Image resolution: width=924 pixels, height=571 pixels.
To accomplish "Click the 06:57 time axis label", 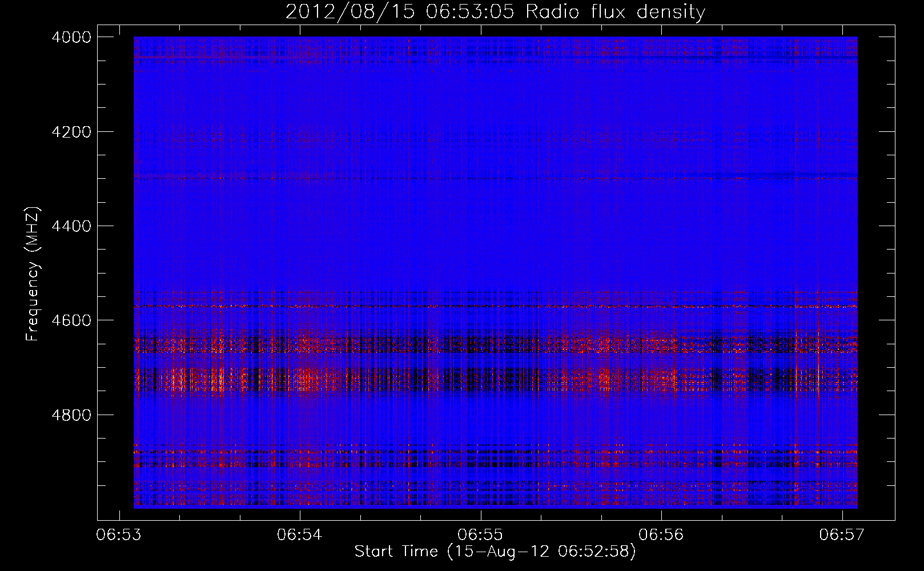I will click(842, 535).
